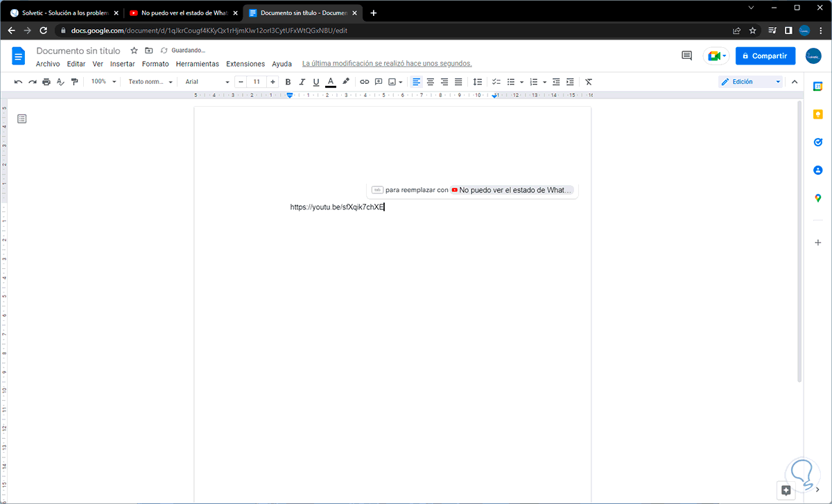Open line and paragraph spacing
Image resolution: width=832 pixels, height=504 pixels.
coord(477,82)
